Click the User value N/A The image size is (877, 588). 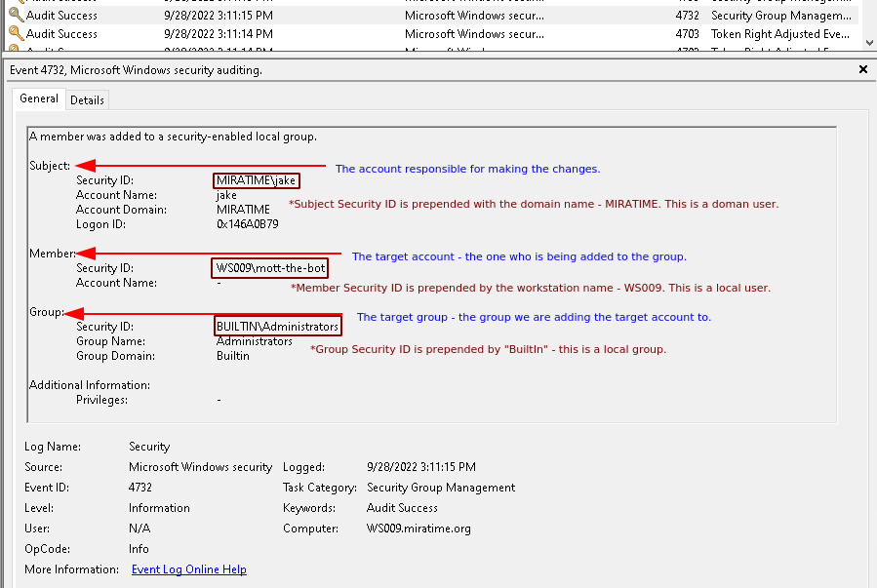pos(140,529)
